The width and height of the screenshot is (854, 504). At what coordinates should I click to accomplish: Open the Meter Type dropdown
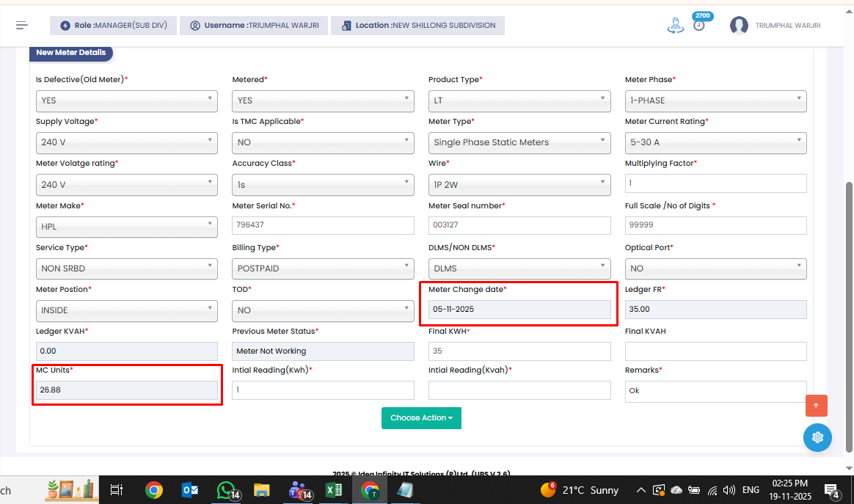pos(519,143)
